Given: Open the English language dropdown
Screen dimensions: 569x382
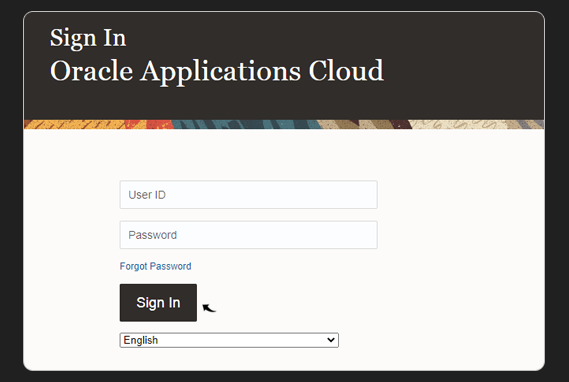Looking at the screenshot, I should point(229,340).
